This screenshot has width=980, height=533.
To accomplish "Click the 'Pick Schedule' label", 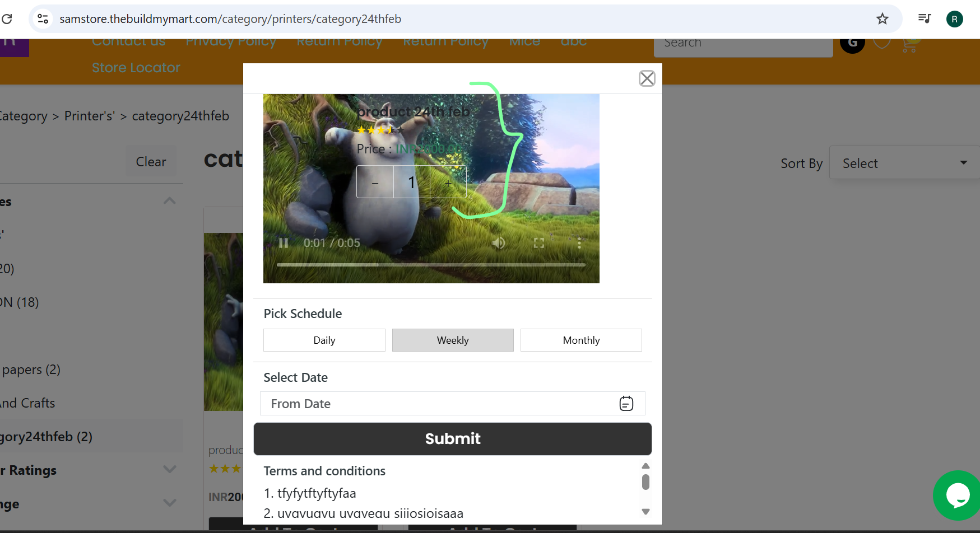I will coord(303,314).
